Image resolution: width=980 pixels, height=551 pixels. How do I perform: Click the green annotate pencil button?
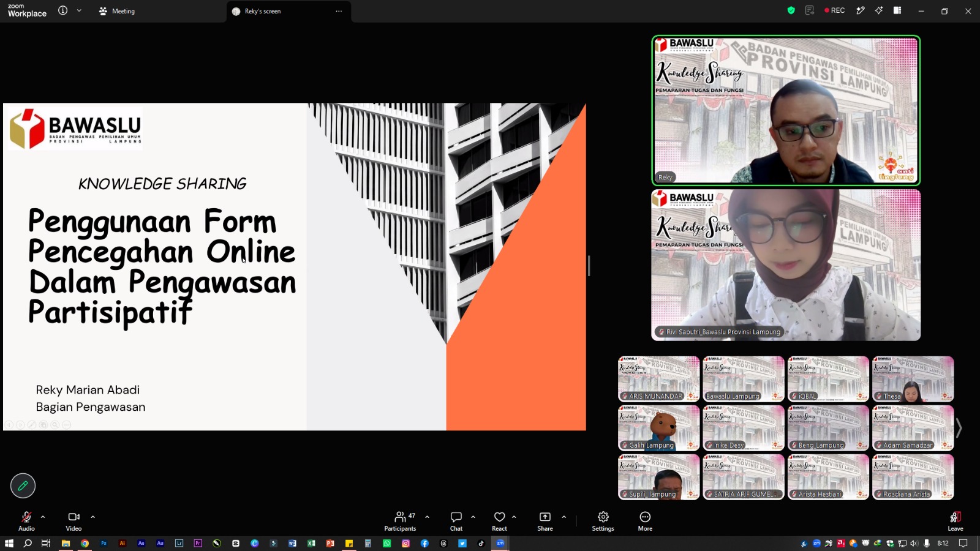click(23, 486)
